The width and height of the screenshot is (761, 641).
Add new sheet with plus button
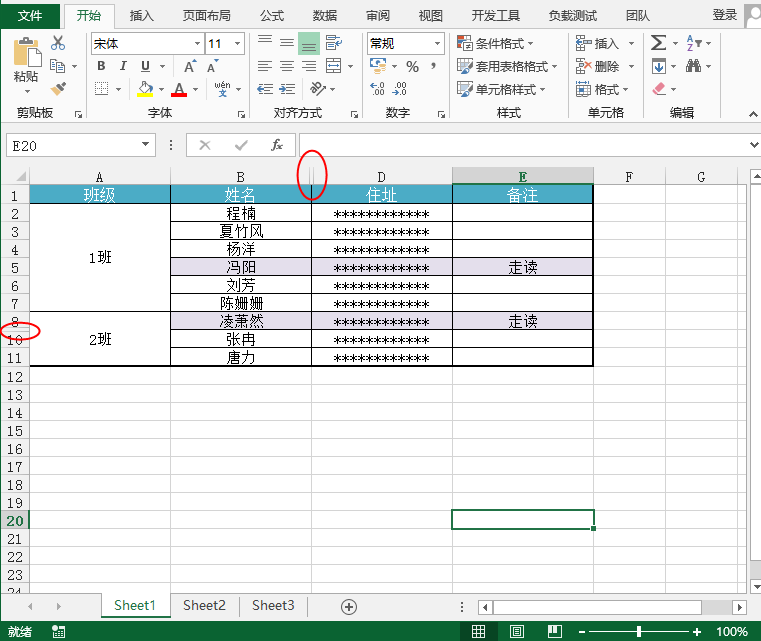click(x=349, y=607)
